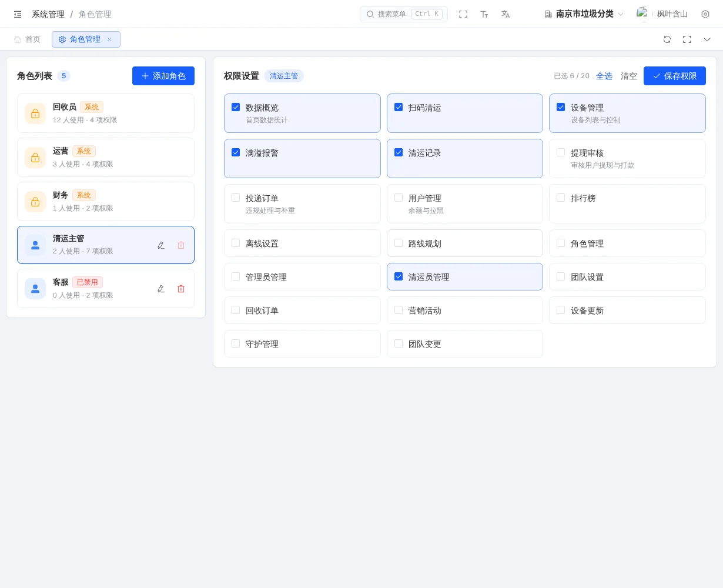Click the role count badge 5

(x=64, y=76)
